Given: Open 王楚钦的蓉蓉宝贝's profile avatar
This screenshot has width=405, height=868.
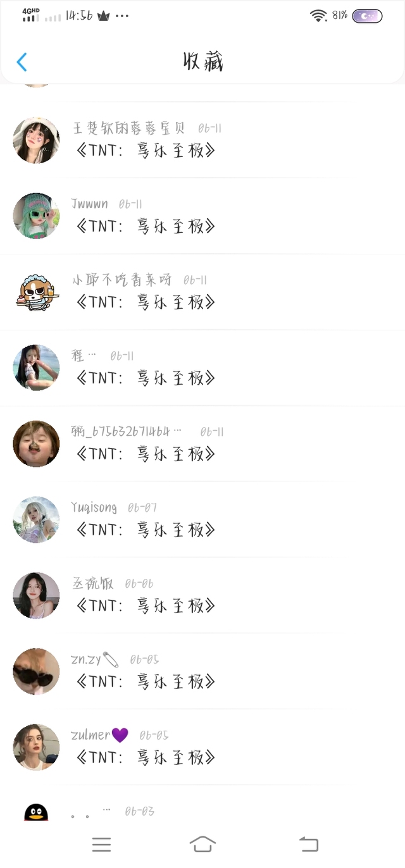Looking at the screenshot, I should click(36, 140).
